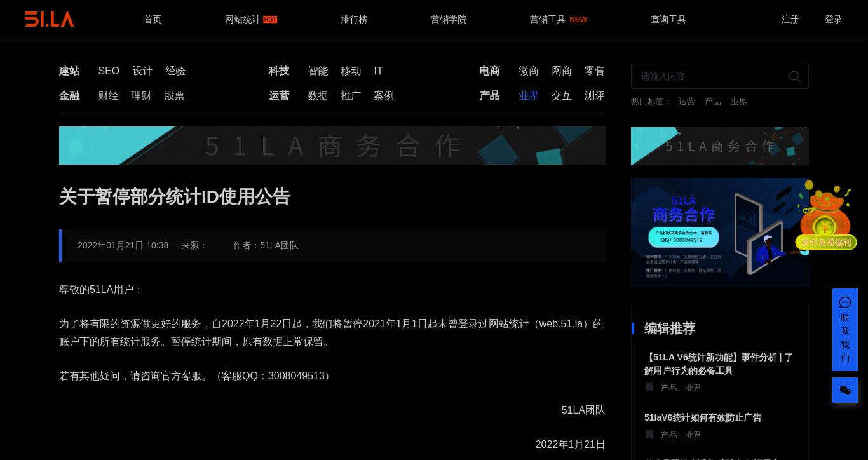Click the wide 51LA商务合作 banner

click(332, 145)
